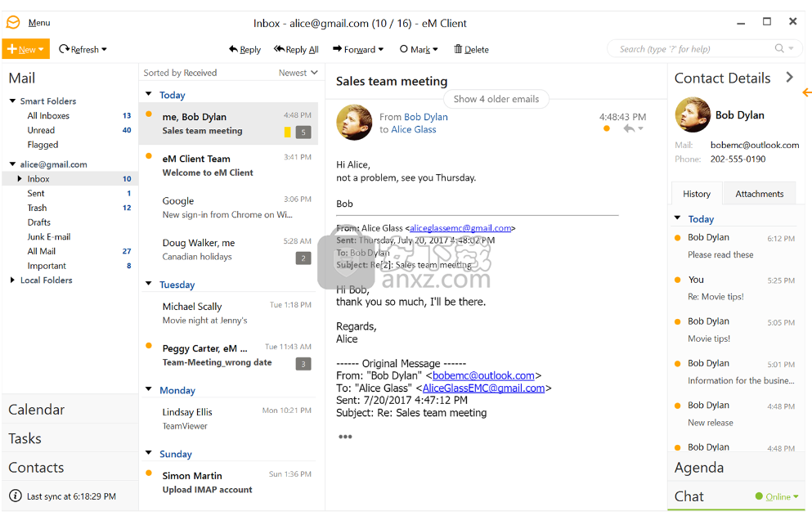
Task: Change the Newest sort order dropdown
Action: coord(298,73)
